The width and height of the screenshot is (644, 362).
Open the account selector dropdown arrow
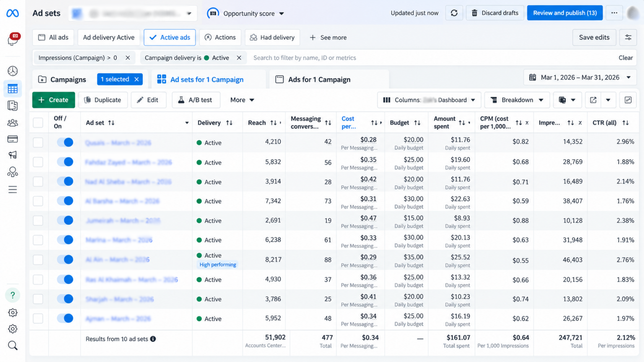(189, 14)
